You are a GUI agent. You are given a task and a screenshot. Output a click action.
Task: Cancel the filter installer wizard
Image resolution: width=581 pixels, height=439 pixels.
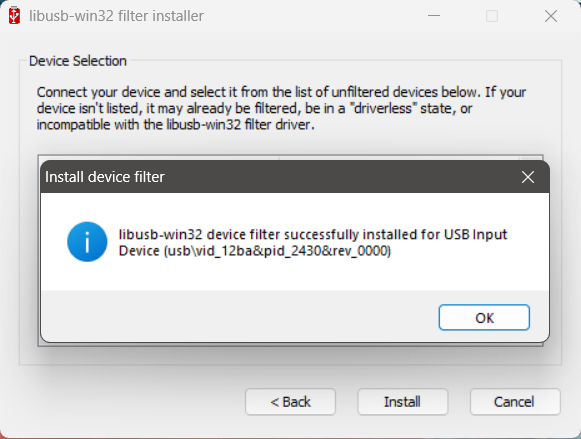point(515,402)
